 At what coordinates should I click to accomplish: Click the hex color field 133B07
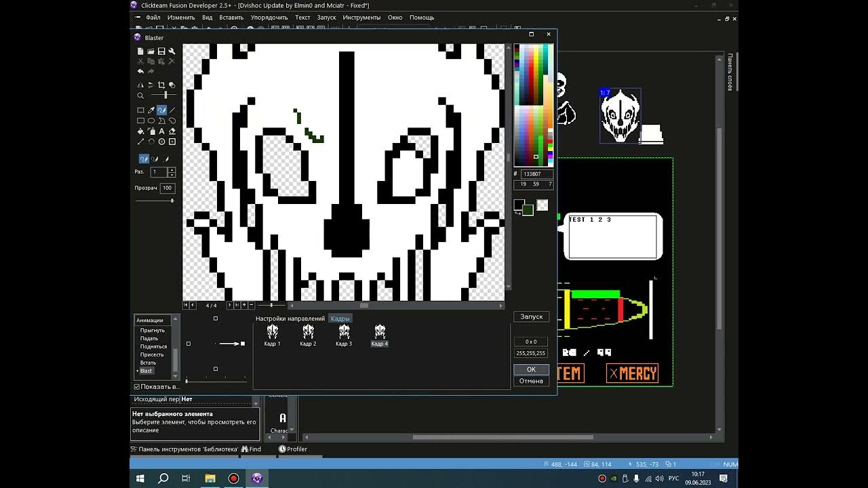click(537, 174)
